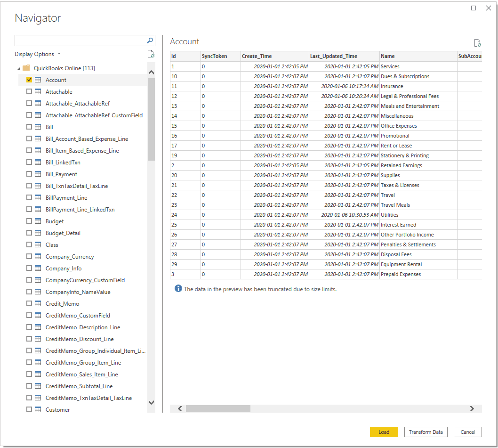The image size is (498, 448).
Task: Cancel the Navigator dialog
Action: pos(467,432)
